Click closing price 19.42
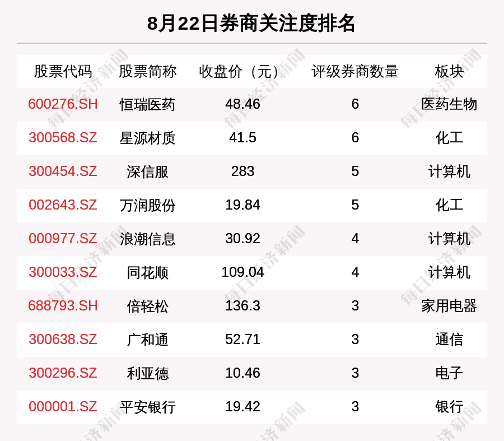This screenshot has width=504, height=441. coord(242,407)
